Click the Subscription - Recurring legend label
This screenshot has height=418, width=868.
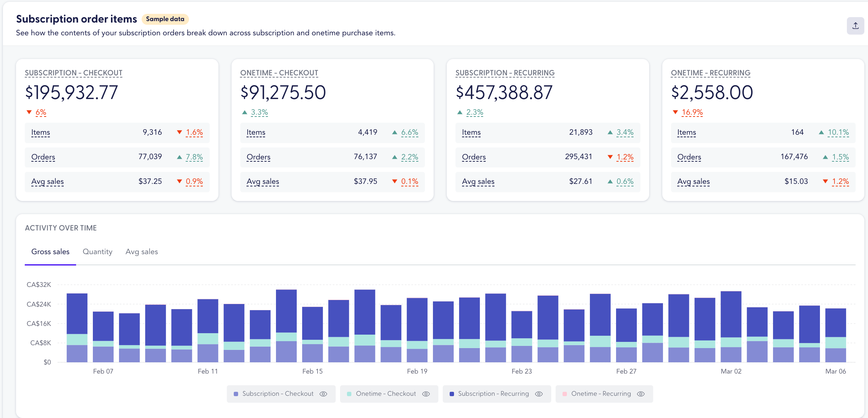(494, 394)
